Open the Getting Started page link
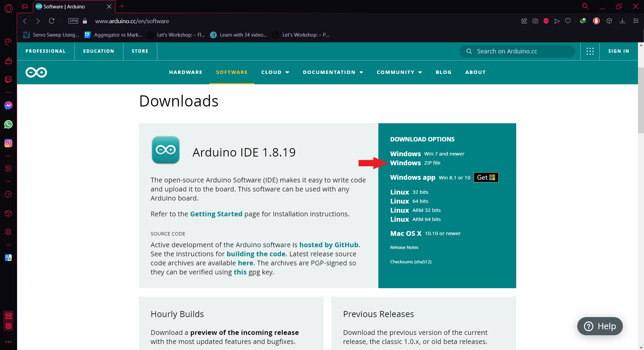The image size is (644, 350). [x=216, y=214]
